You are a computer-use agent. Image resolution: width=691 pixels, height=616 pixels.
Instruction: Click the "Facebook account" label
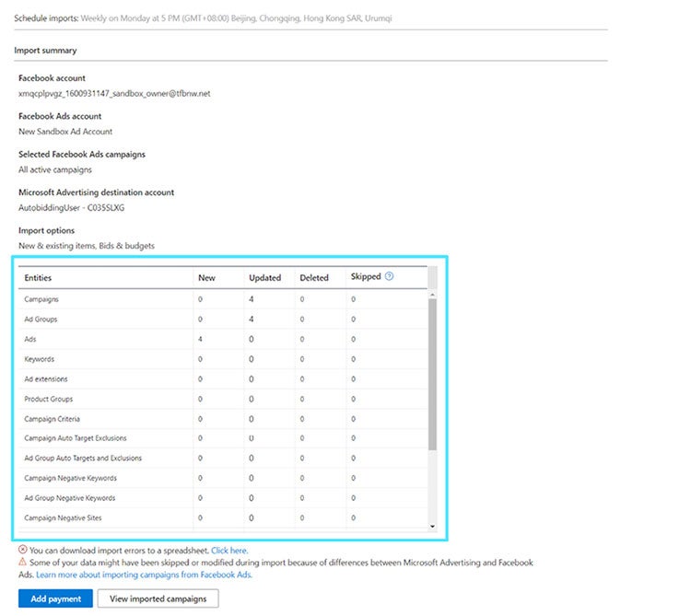pyautogui.click(x=52, y=78)
